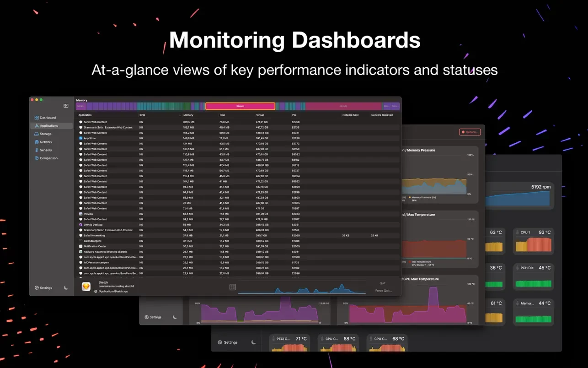588x368 pixels.
Task: Open Settings via the gear icon
Action: coord(37,288)
